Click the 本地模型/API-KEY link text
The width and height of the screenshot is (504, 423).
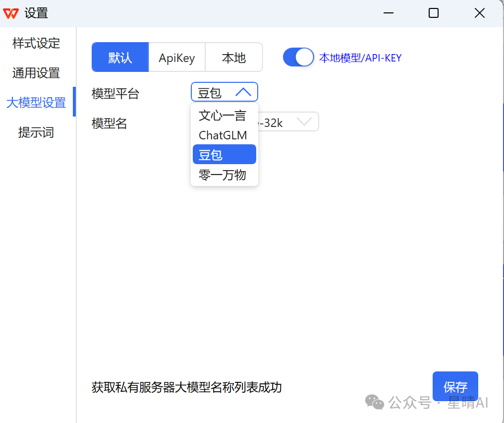coord(360,58)
